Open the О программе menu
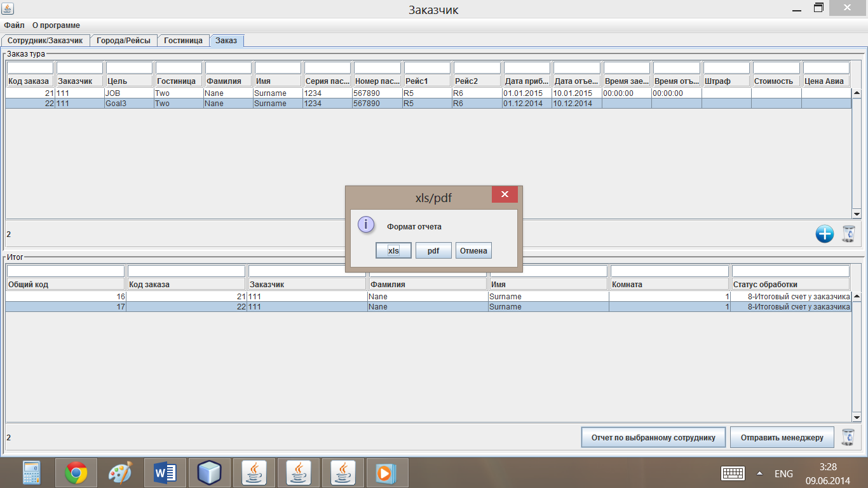The width and height of the screenshot is (868, 488). [56, 25]
